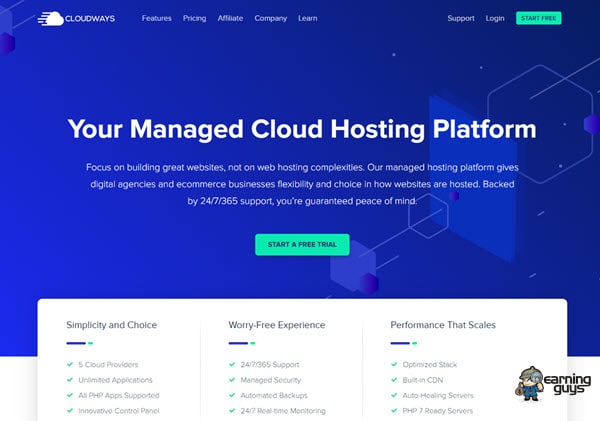Click the 'Auto-Healing Servers' text

pos(438,395)
